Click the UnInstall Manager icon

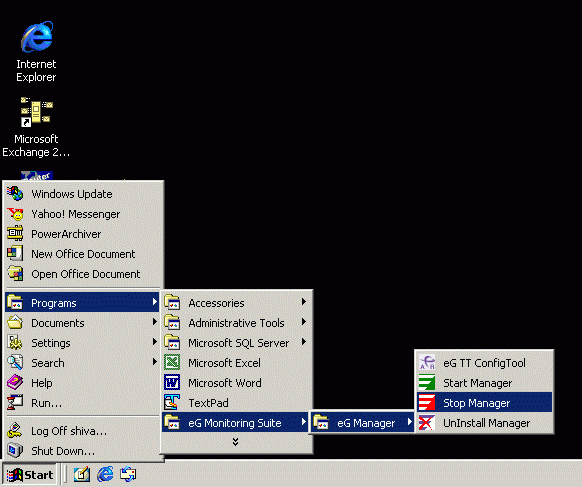click(x=427, y=423)
